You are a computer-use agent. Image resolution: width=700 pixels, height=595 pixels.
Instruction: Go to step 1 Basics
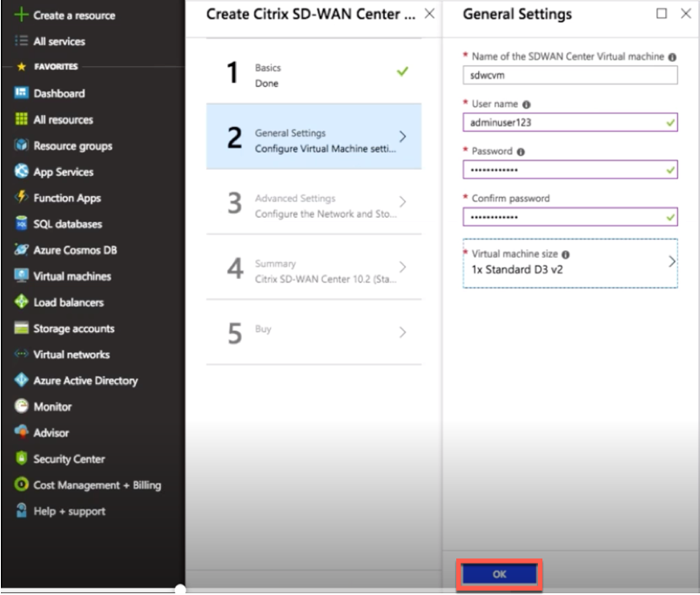click(x=313, y=72)
